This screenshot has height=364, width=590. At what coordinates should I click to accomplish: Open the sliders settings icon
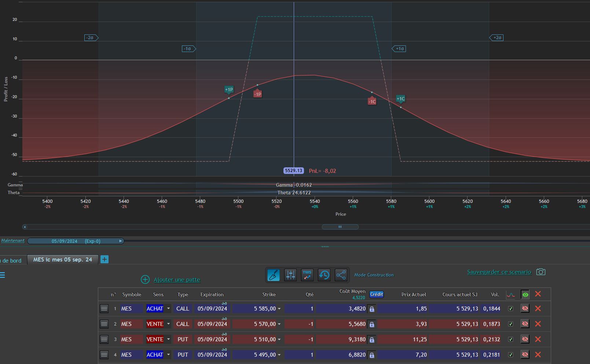tap(290, 275)
